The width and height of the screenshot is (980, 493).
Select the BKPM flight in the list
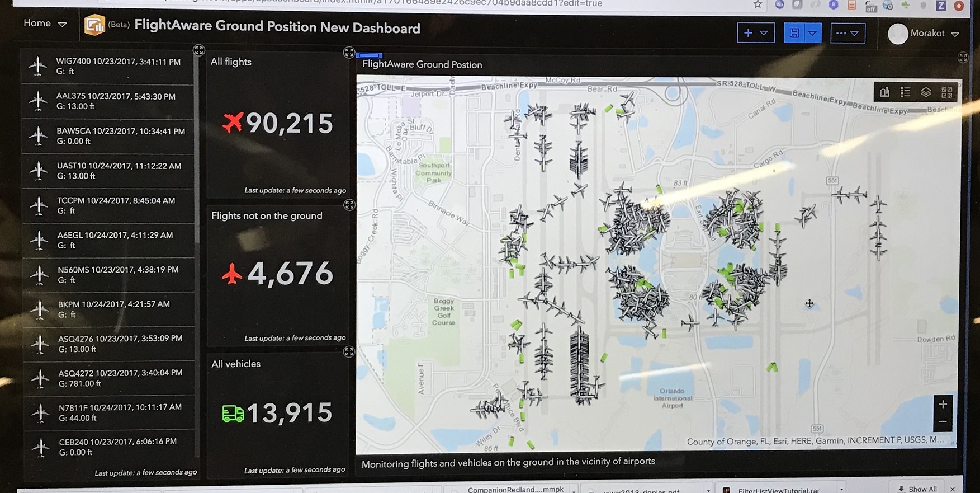108,309
